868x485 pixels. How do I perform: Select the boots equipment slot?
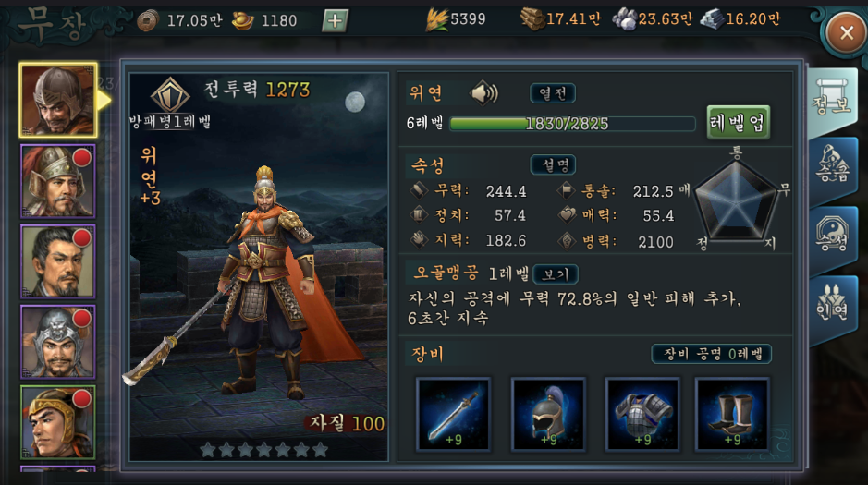point(732,414)
